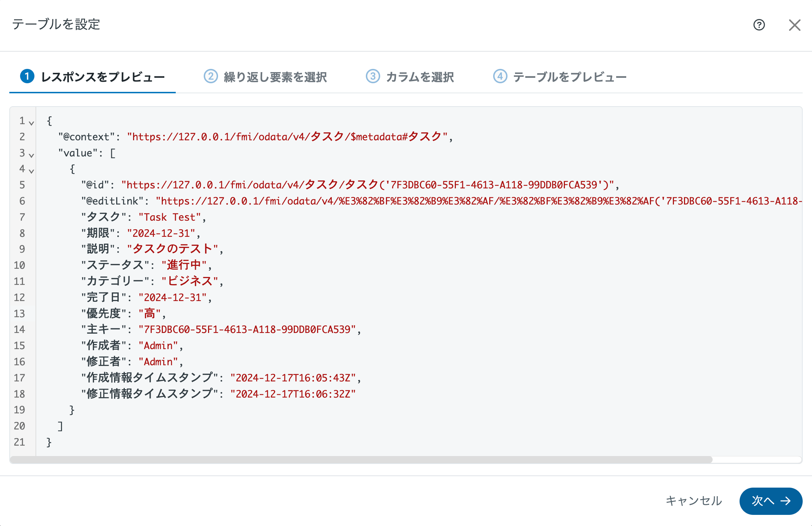This screenshot has width=812, height=526.
Task: Click the help question mark icon
Action: 759,25
